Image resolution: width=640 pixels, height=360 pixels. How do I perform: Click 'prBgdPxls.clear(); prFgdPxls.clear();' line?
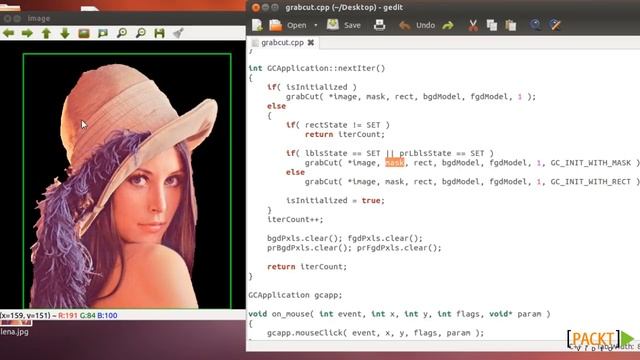tap(354, 248)
